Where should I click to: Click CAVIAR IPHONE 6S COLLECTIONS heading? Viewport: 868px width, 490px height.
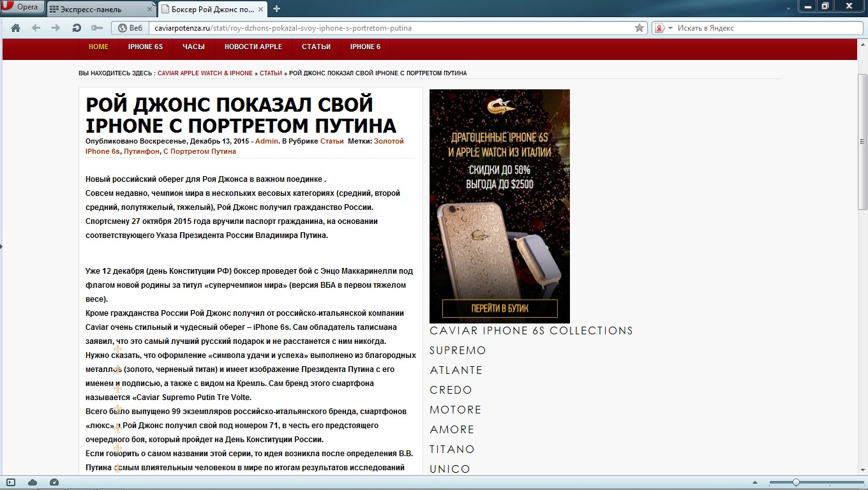(531, 330)
